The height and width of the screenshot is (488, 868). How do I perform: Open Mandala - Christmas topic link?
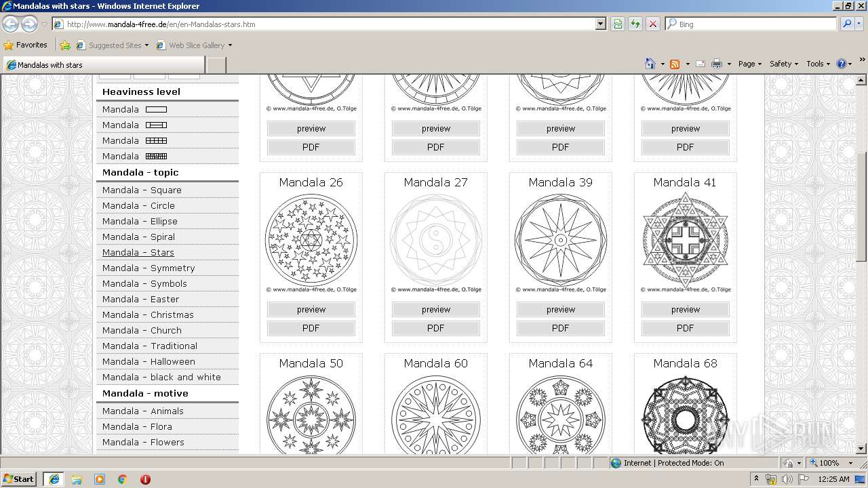pos(148,314)
